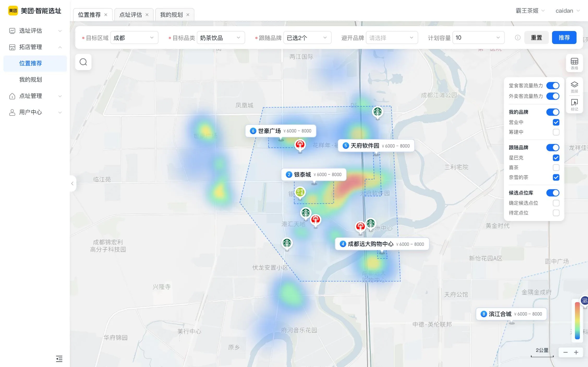The width and height of the screenshot is (588, 367).
Task: Open the caidan user account dropdown
Action: point(567,11)
